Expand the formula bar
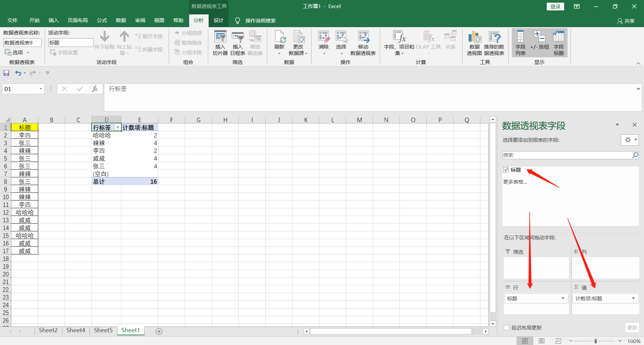 [x=638, y=89]
